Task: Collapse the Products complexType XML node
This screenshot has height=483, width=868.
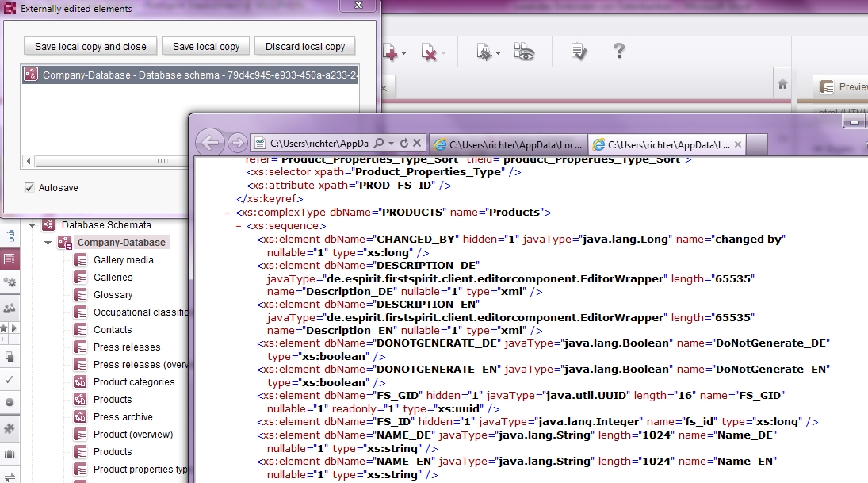Action: [x=228, y=212]
